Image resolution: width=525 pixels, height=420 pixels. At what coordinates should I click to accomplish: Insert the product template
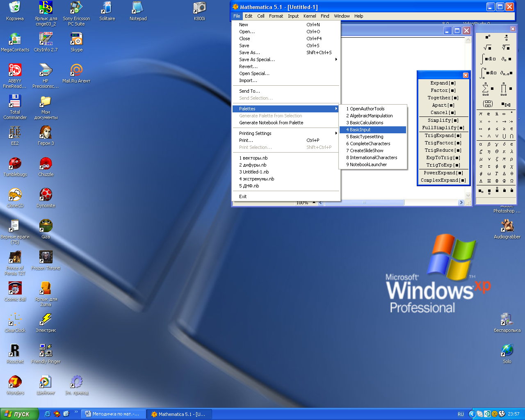506,89
